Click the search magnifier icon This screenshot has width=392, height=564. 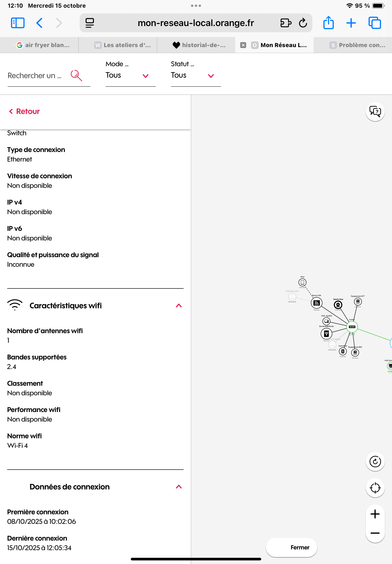pos(76,75)
